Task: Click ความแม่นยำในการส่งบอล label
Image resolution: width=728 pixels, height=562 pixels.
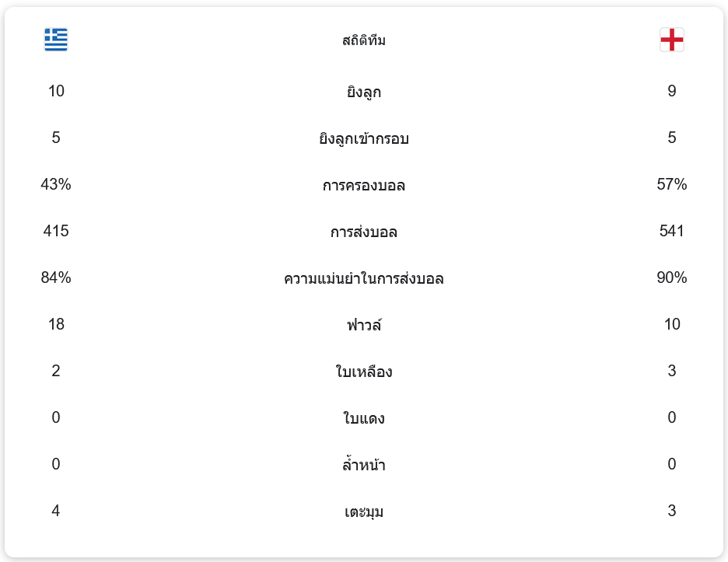Action: tap(364, 278)
